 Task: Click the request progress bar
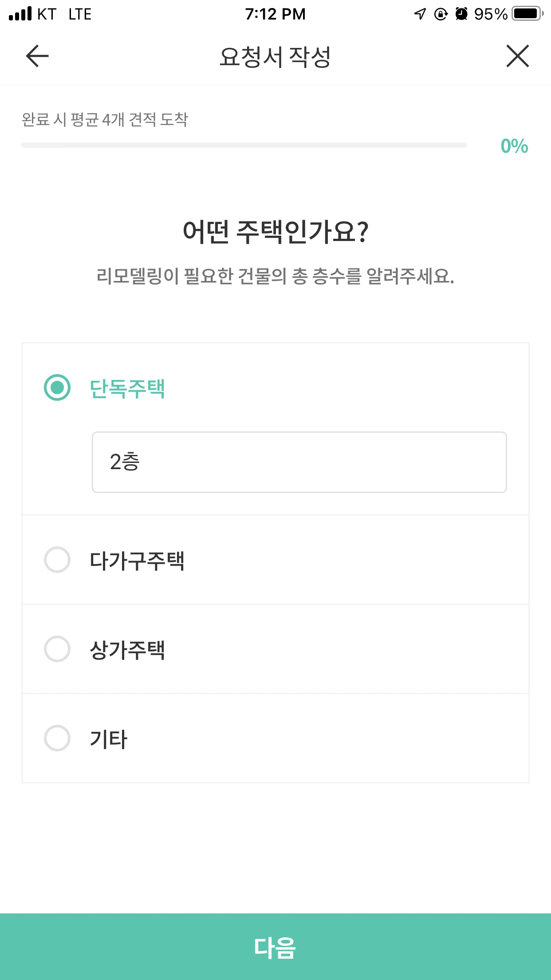click(244, 145)
